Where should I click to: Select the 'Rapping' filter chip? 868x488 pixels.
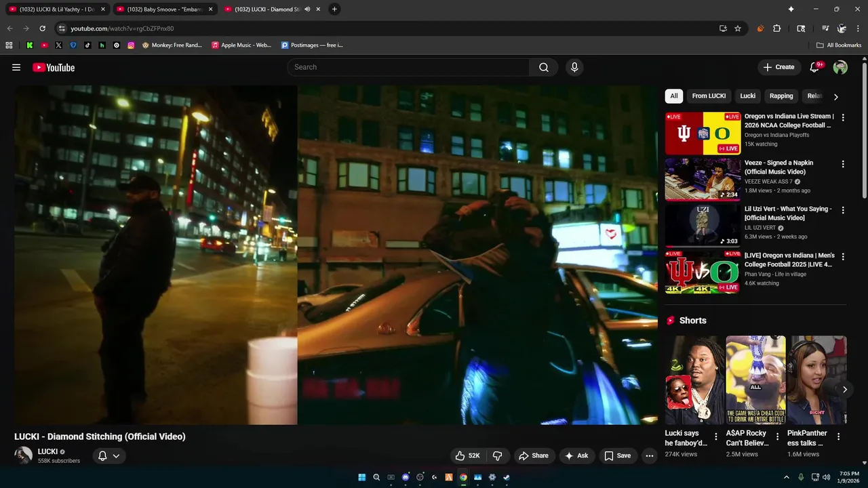pos(781,96)
